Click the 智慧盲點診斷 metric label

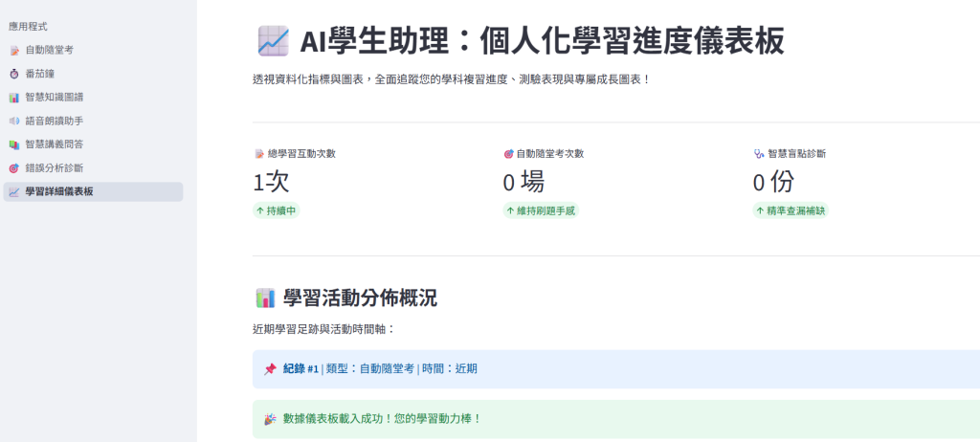pyautogui.click(x=796, y=154)
